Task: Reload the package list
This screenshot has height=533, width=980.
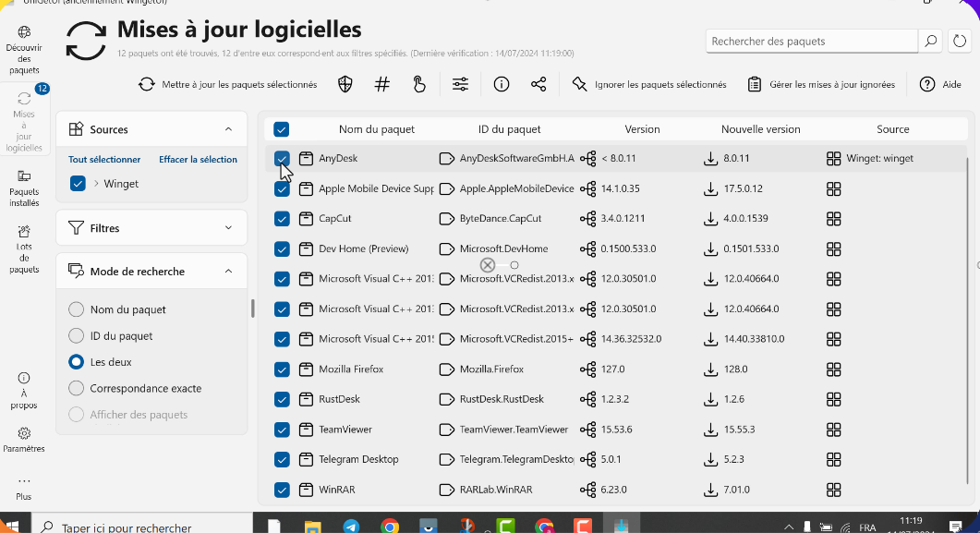Action: click(960, 42)
